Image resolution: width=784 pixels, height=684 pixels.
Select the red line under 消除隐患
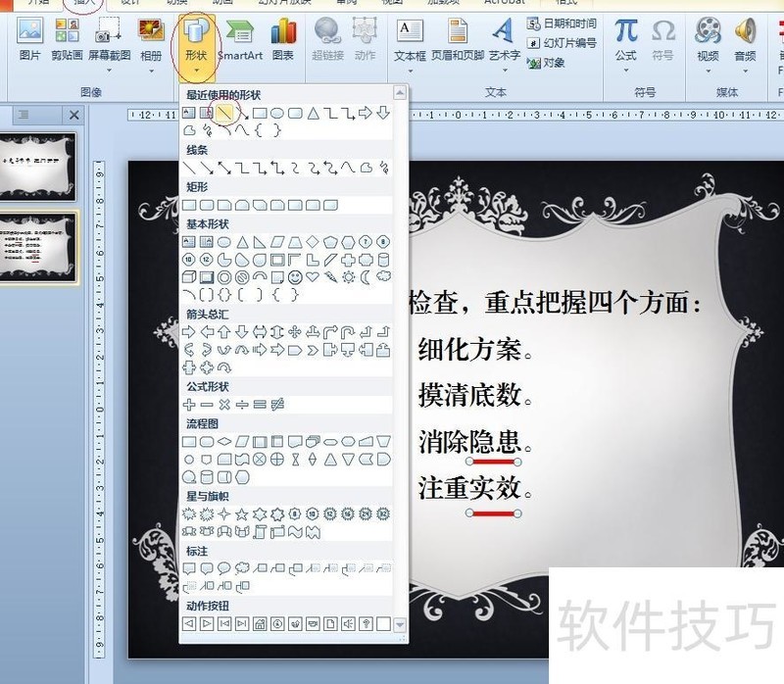click(494, 462)
